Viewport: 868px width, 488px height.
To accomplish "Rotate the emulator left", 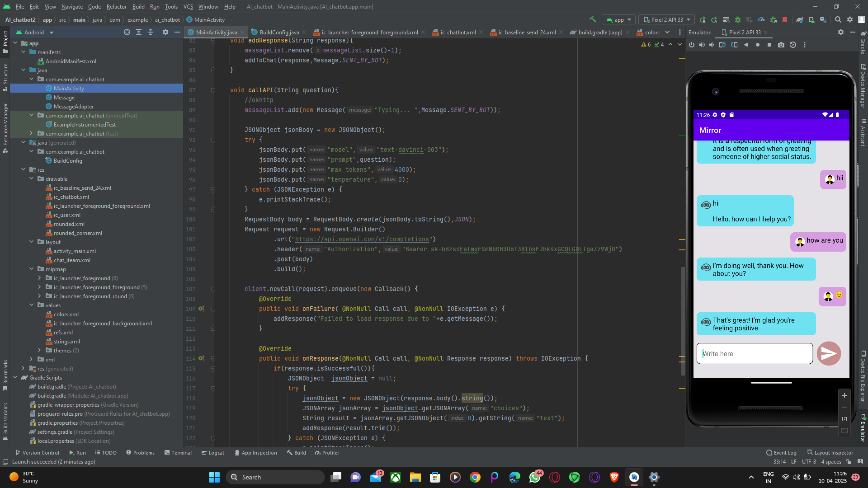I will pos(722,45).
